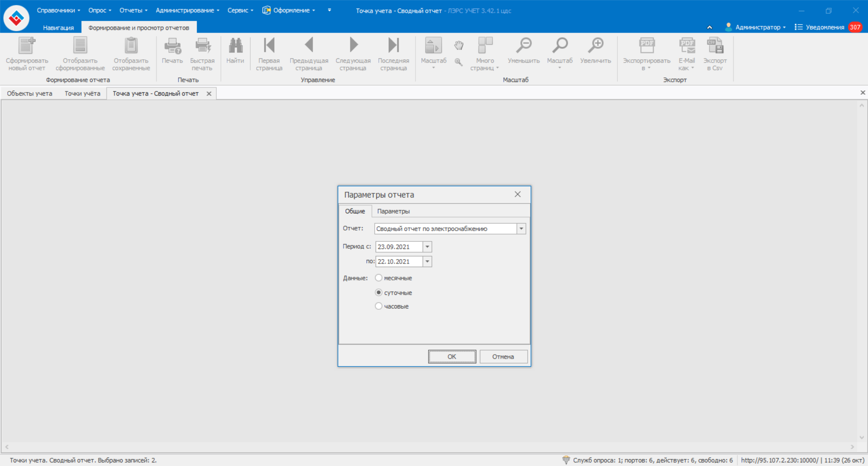Select часовые data option

click(x=379, y=306)
